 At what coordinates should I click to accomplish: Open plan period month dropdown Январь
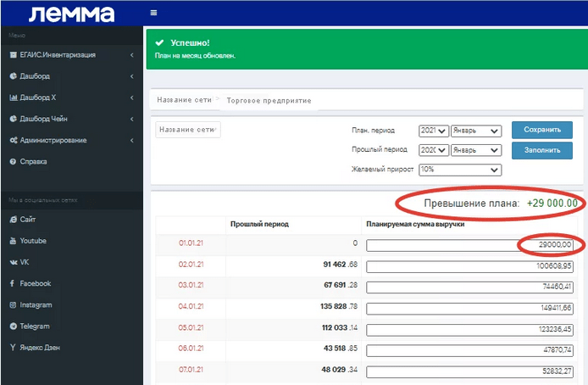pyautogui.click(x=476, y=131)
